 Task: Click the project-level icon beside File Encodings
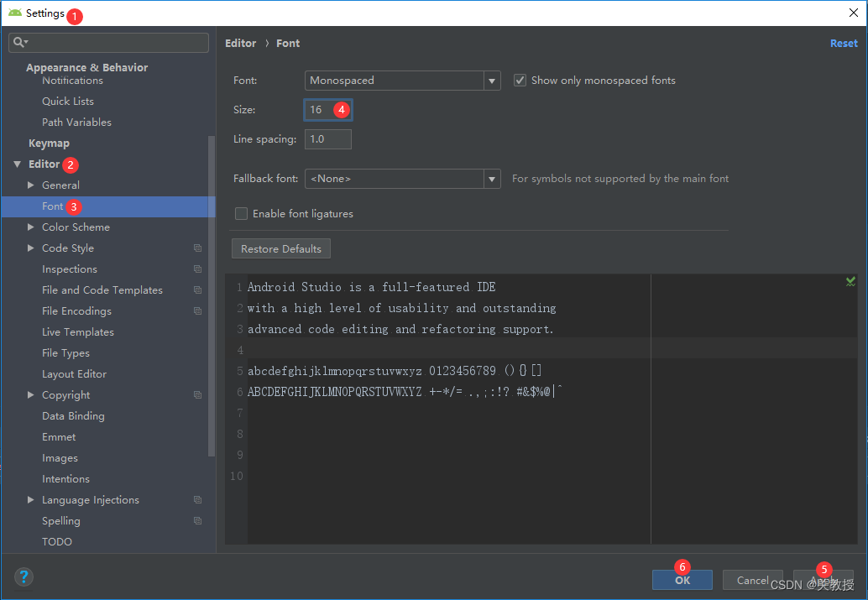[x=197, y=311]
